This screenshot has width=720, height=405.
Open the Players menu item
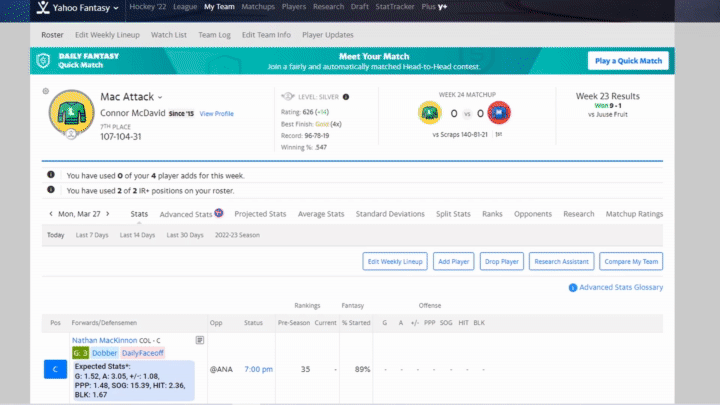click(294, 6)
